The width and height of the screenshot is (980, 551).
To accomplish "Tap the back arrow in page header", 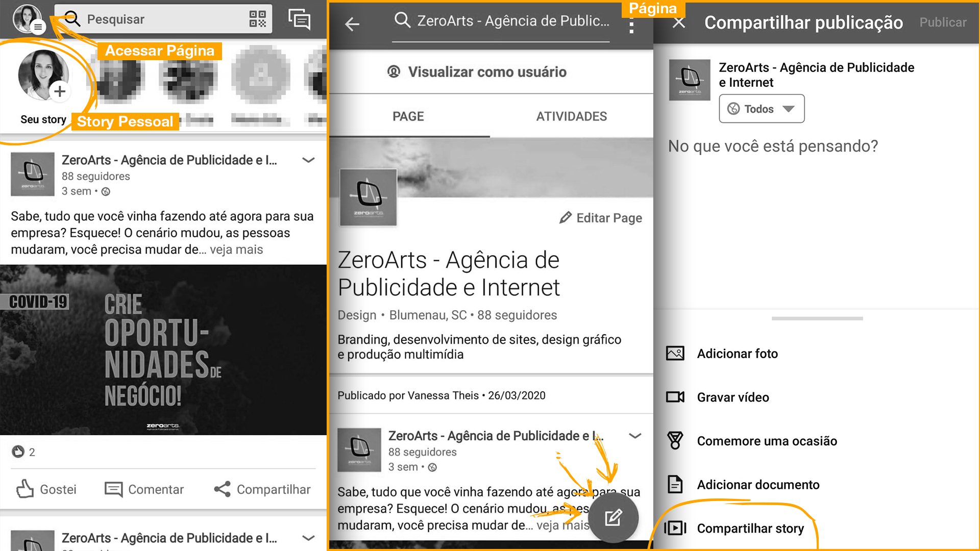I will click(352, 23).
